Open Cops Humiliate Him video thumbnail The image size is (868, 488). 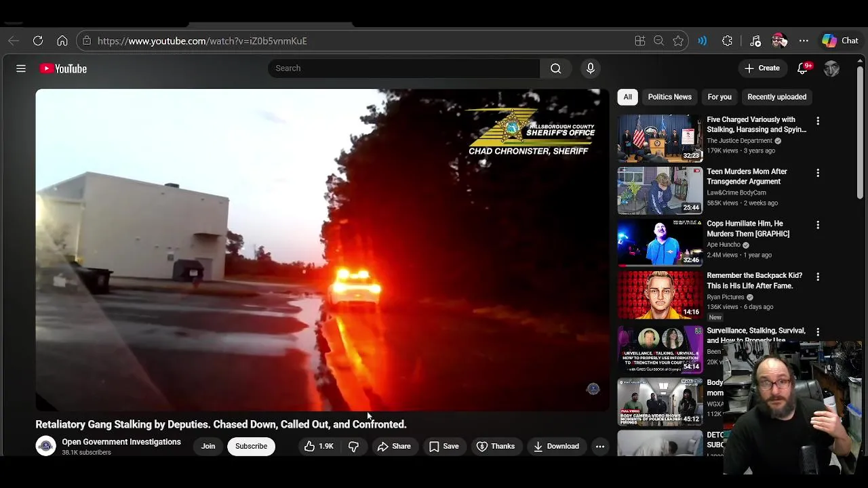point(660,243)
